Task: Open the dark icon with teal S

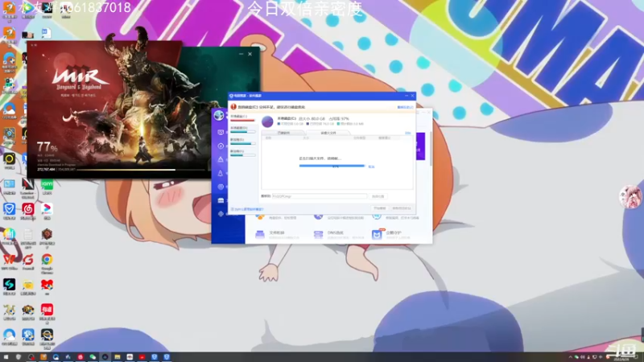Action: pyautogui.click(x=9, y=285)
